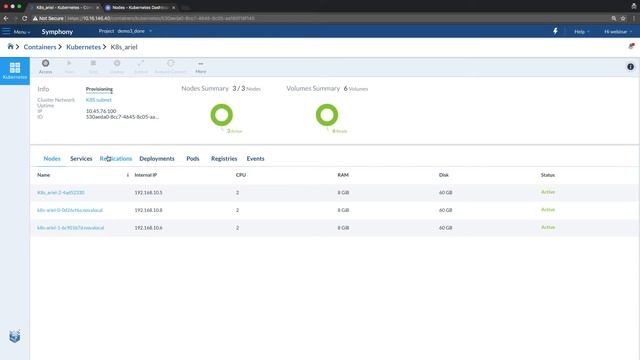Click the Provisioning status label

(x=99, y=89)
